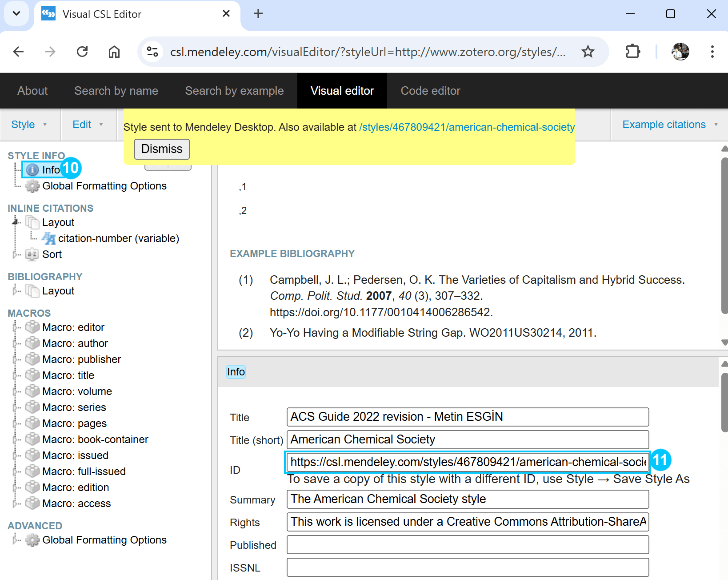Close the Visual CSL Editor tab
Screen dimensions: 728x580
coord(226,13)
